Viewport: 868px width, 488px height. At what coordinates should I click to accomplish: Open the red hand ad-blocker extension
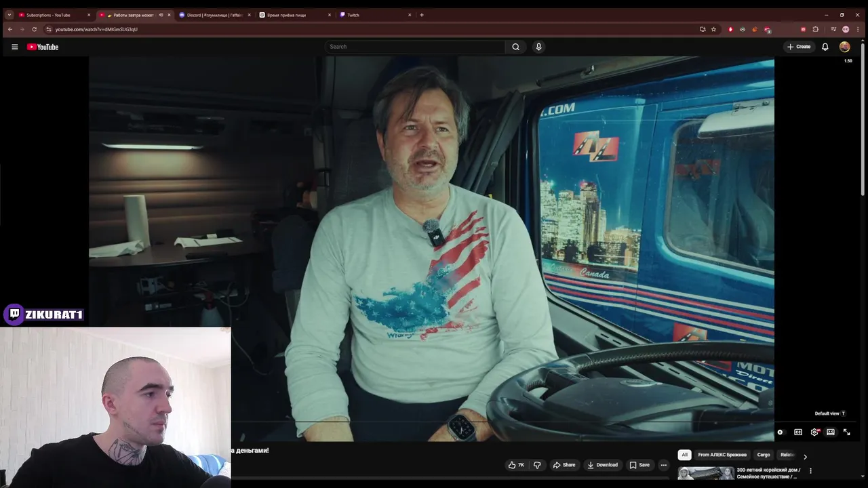click(x=730, y=29)
